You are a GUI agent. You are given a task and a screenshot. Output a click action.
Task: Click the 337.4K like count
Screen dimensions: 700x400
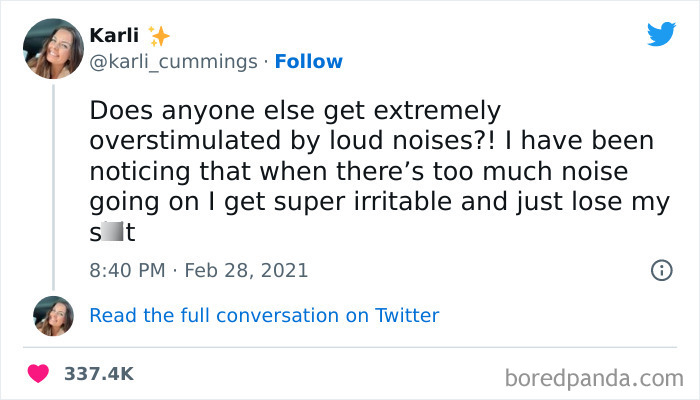point(98,373)
